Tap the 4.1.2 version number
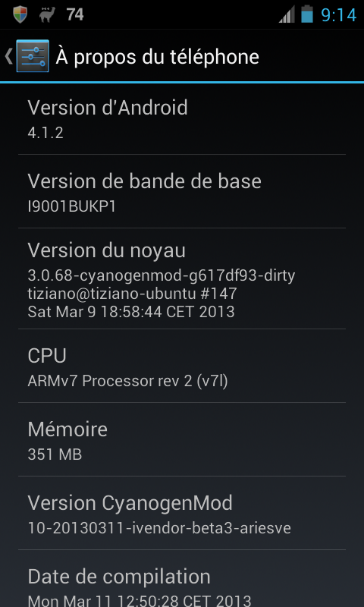This screenshot has width=364, height=607. coord(45,133)
